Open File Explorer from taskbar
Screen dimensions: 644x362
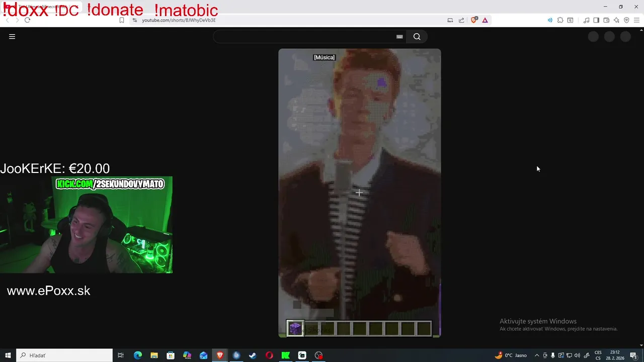pyautogui.click(x=154, y=355)
